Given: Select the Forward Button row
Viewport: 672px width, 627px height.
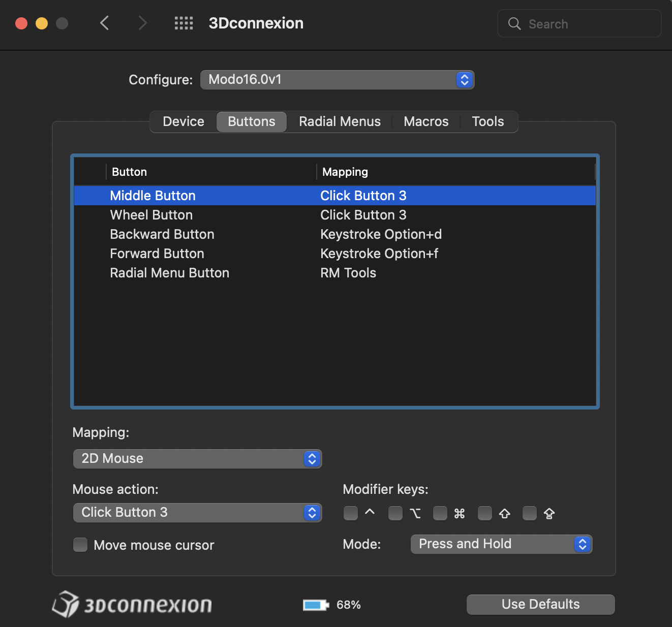Looking at the screenshot, I should 335,254.
